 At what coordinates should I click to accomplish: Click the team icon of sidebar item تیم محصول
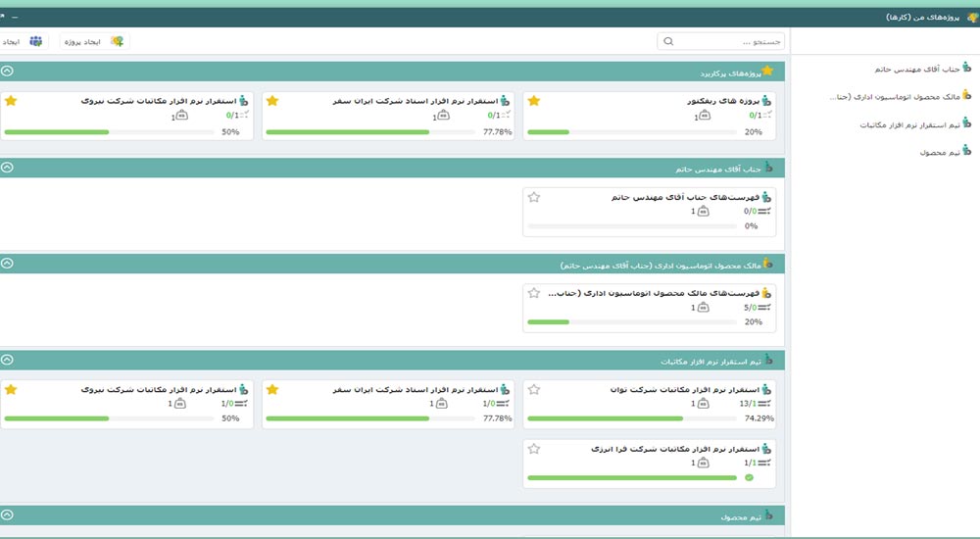click(x=967, y=150)
